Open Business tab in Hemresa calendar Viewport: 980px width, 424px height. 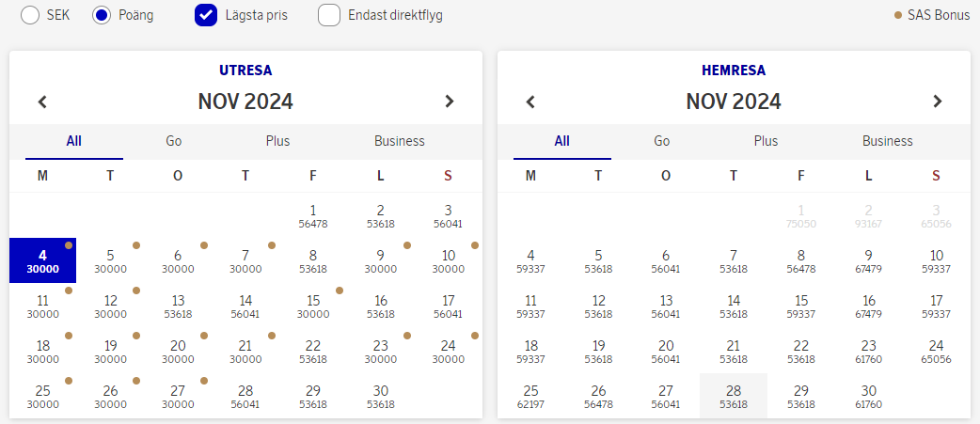(x=888, y=141)
